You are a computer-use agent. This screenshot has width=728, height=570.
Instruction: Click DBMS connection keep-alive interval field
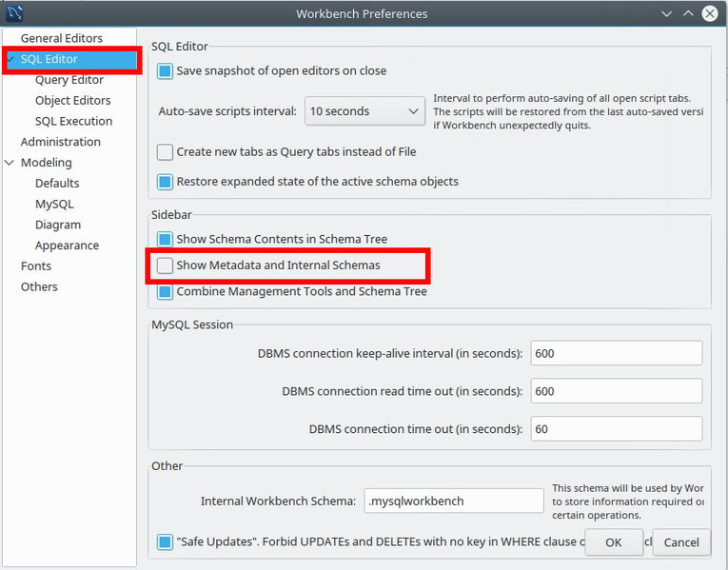click(x=617, y=353)
